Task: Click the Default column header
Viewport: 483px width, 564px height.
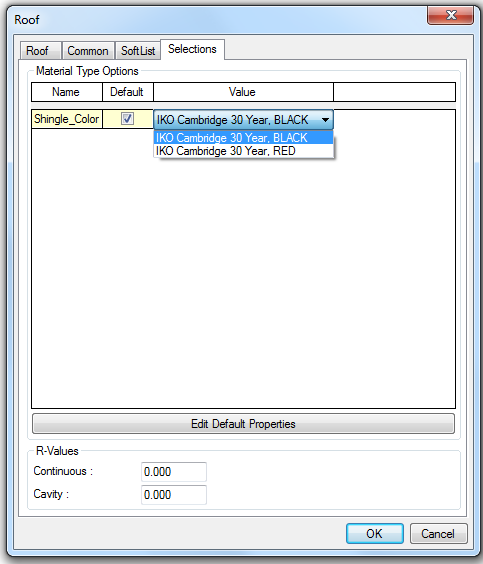Action: pos(128,92)
